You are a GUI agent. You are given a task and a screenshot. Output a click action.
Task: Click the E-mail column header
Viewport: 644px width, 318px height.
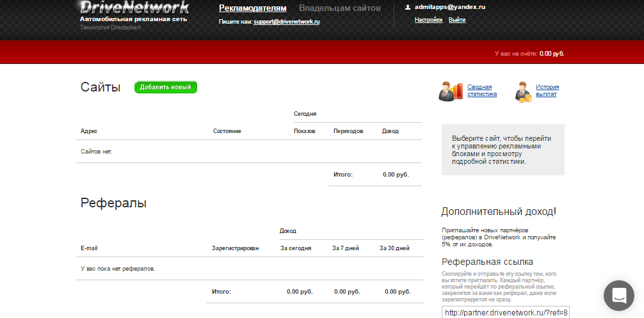point(89,248)
